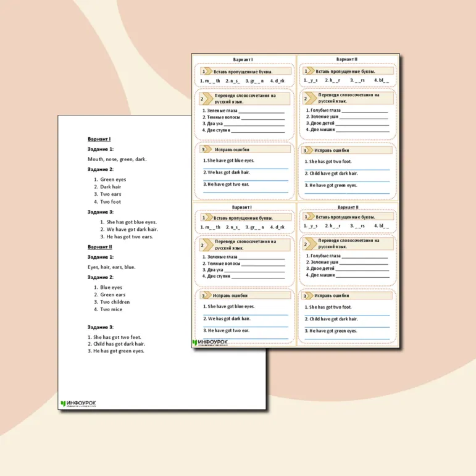
Task: Click the answer 'We have got dark hair.'
Action: click(x=132, y=229)
